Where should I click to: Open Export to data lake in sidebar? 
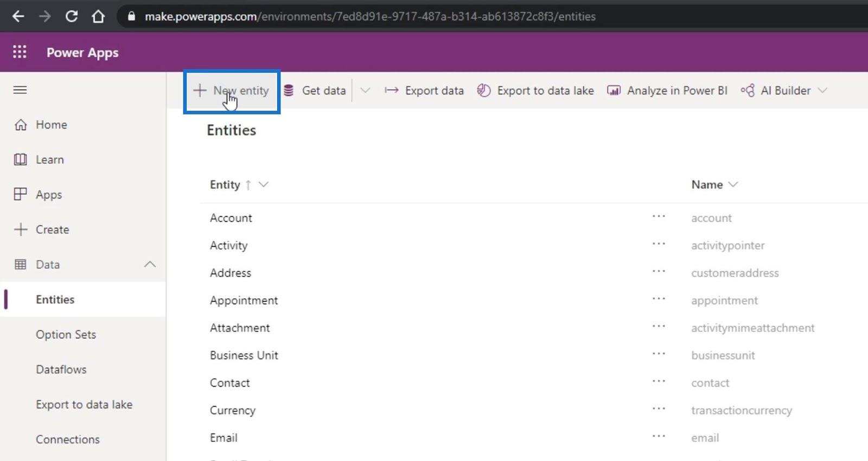(x=84, y=405)
